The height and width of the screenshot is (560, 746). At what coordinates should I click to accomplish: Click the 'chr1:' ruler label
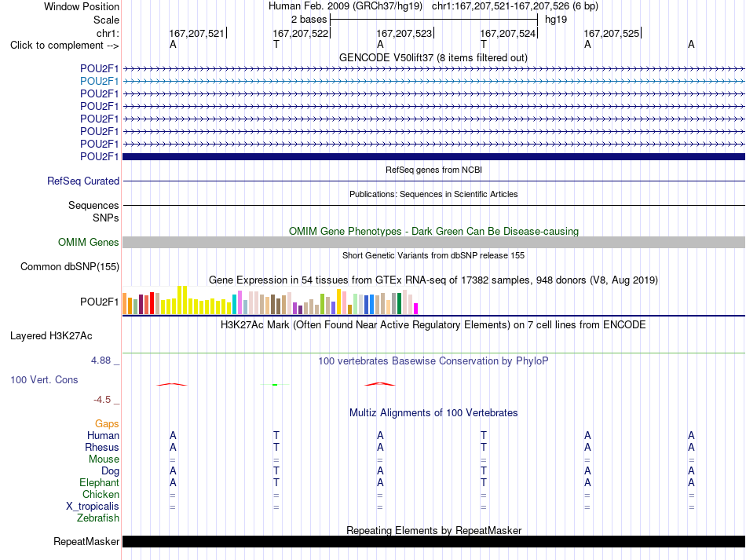(108, 33)
